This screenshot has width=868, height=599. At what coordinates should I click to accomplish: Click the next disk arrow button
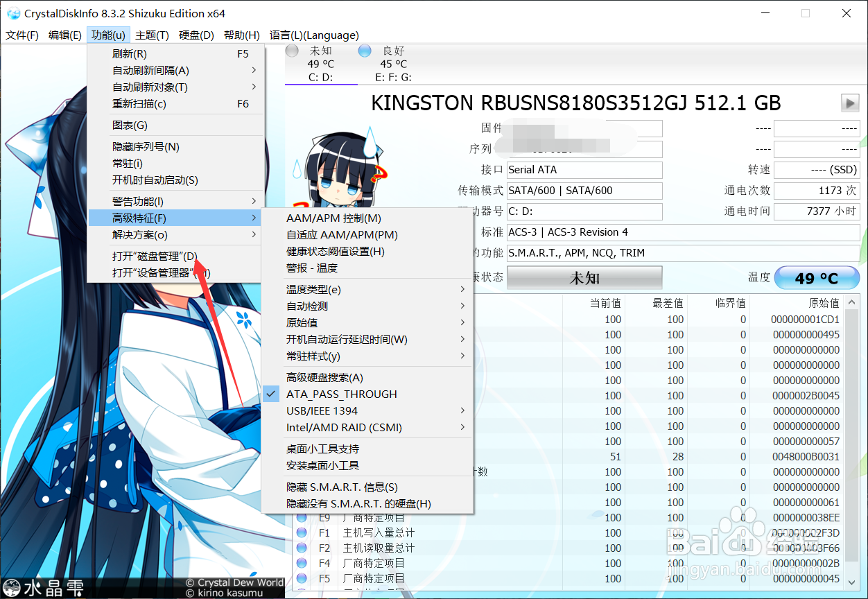850,103
